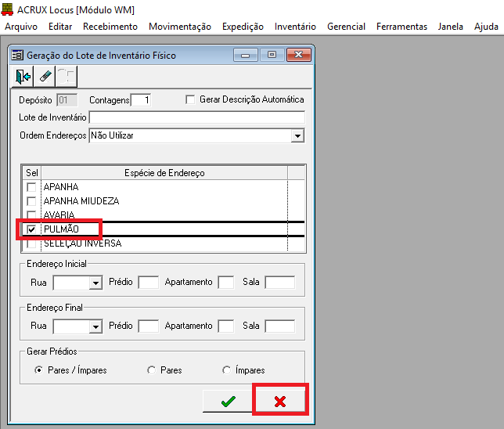The height and width of the screenshot is (429, 504).
Task: Minimize the Geração do Lote dialog
Action: (245, 55)
